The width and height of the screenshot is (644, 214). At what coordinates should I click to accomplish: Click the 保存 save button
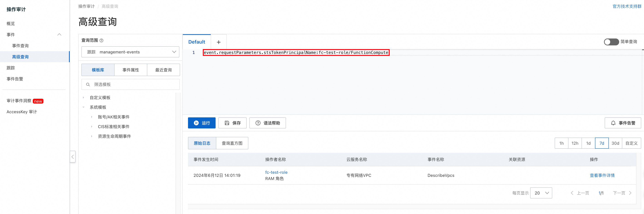tap(232, 123)
